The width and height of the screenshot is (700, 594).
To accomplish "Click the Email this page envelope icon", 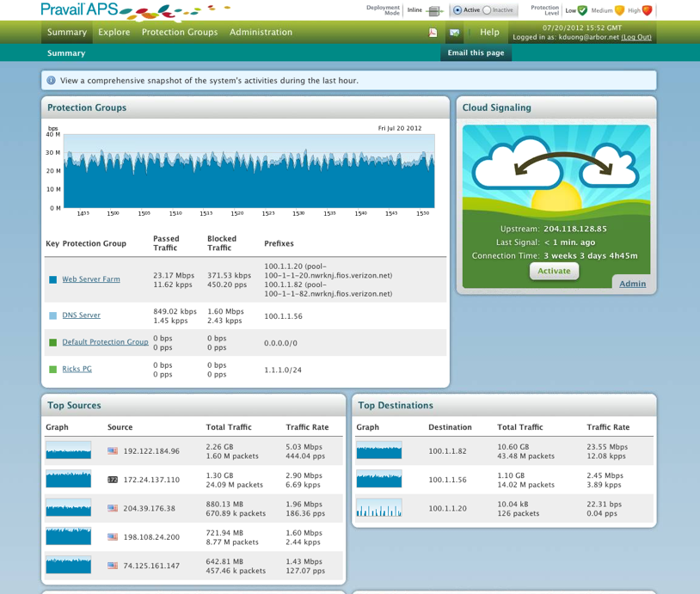I will coord(455,33).
